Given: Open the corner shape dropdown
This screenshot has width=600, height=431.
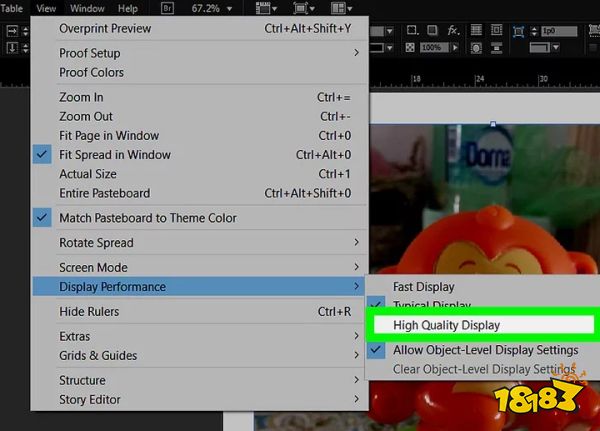Looking at the screenshot, I should click(x=556, y=47).
